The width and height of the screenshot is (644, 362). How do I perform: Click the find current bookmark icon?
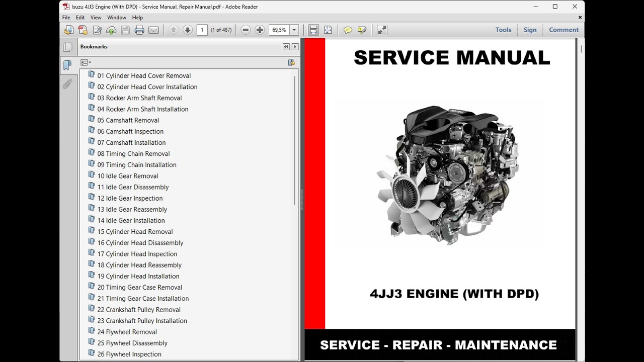(x=291, y=62)
